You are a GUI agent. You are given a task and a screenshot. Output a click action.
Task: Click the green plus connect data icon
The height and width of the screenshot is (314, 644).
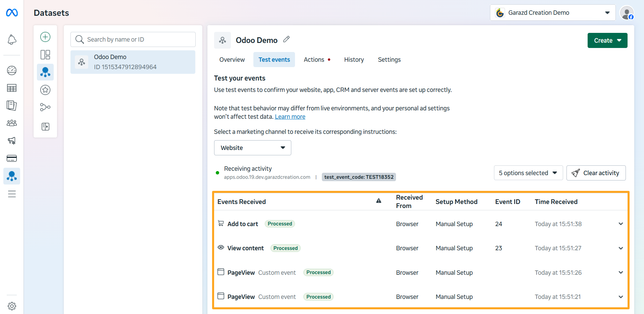pyautogui.click(x=45, y=37)
